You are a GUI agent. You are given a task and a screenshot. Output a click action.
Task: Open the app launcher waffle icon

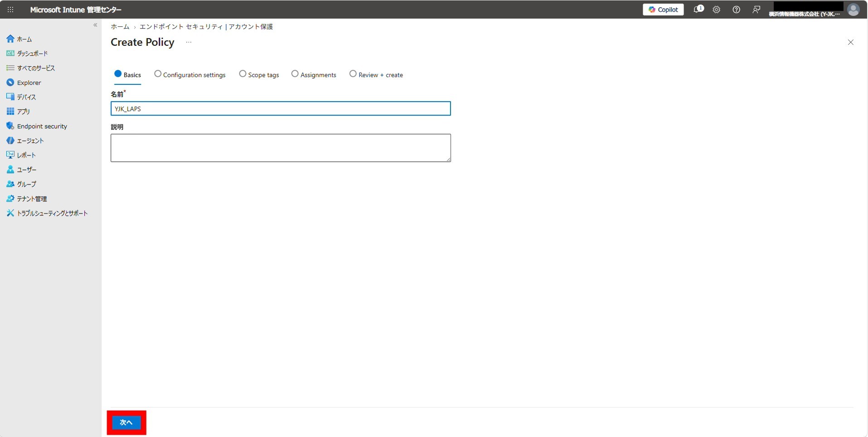pos(10,10)
